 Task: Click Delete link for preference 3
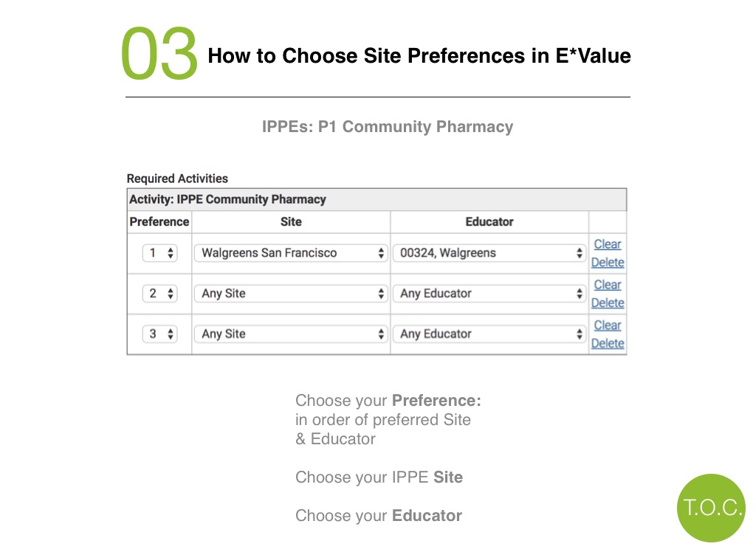click(x=608, y=344)
